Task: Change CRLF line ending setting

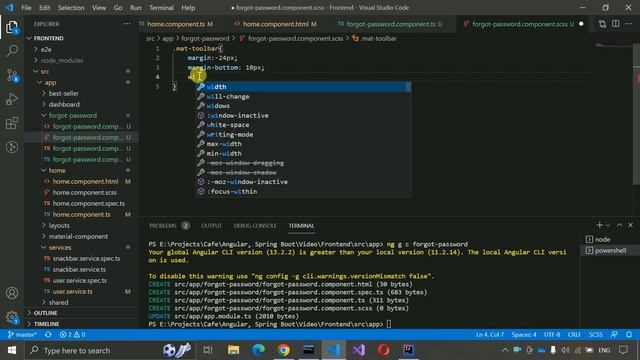Action: (574, 335)
